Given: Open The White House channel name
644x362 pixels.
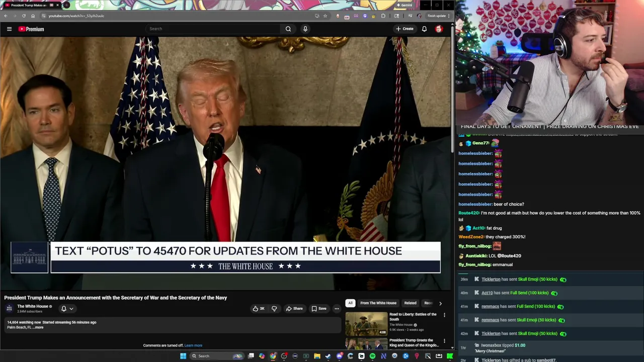Looking at the screenshot, I should (x=33, y=306).
